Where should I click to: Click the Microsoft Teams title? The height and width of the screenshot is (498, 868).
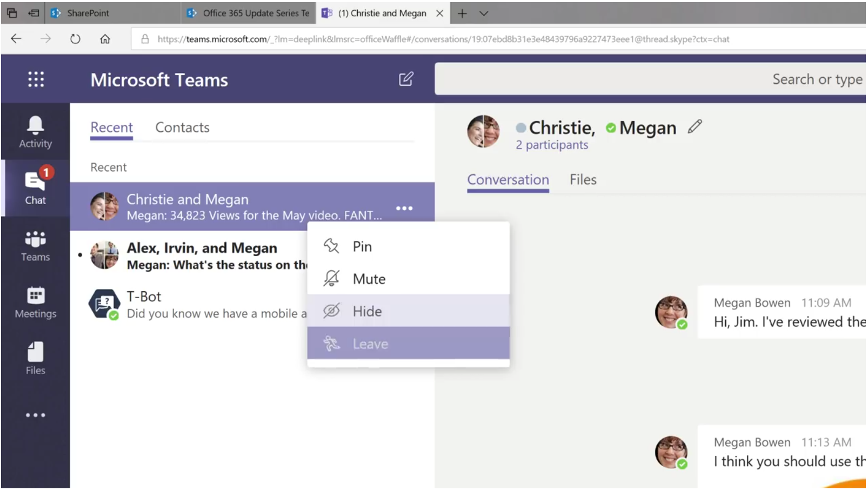[159, 80]
